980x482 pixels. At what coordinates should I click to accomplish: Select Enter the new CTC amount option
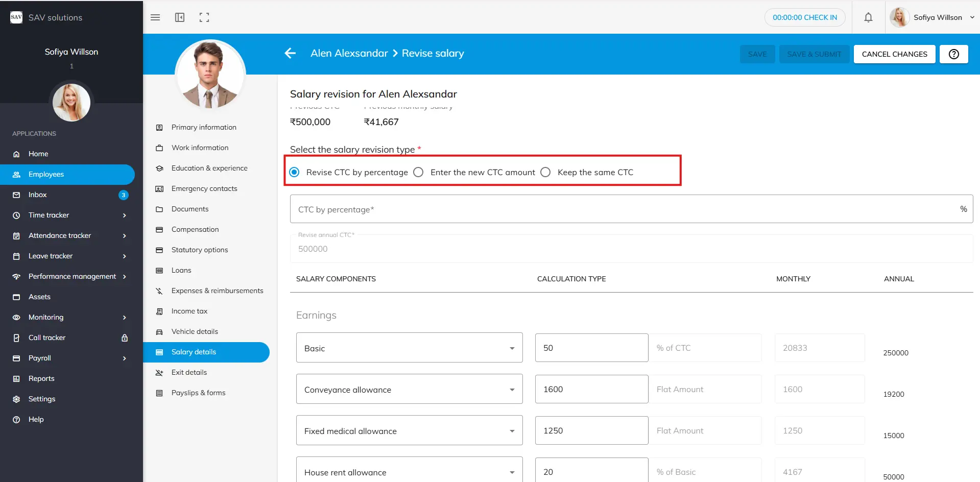419,172
